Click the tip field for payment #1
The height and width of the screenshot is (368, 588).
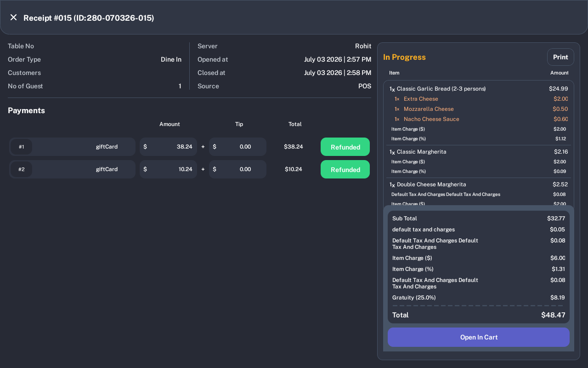tap(237, 147)
